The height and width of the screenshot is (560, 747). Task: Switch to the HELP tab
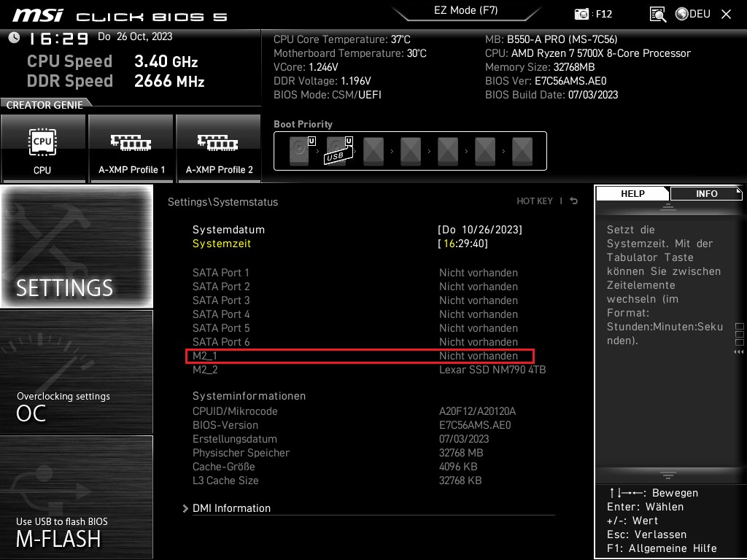(632, 194)
